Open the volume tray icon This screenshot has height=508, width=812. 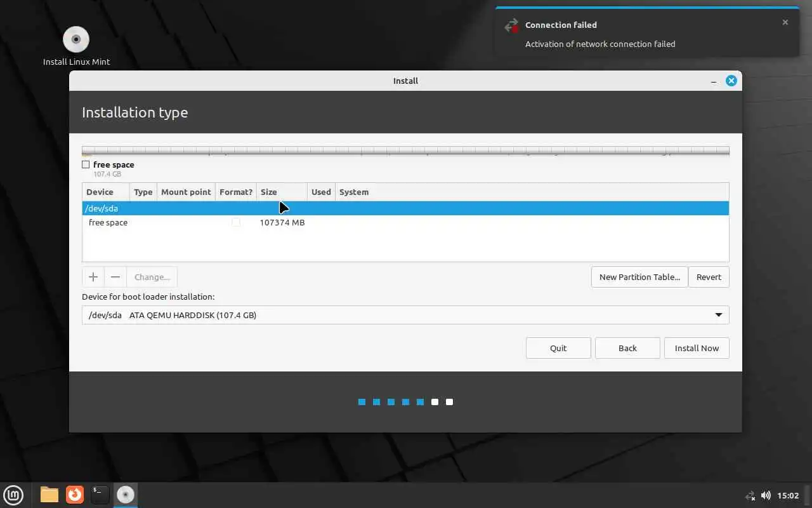coord(766,495)
